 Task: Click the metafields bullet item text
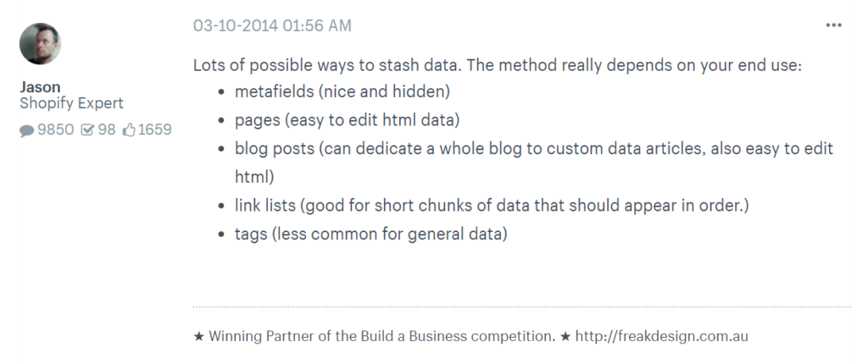[342, 91]
